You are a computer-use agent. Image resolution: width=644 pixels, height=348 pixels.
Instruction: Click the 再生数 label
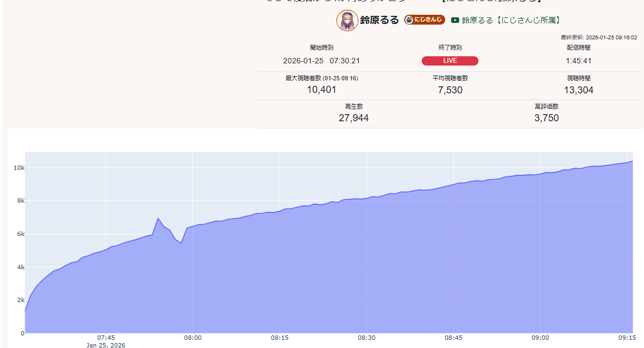click(x=353, y=107)
